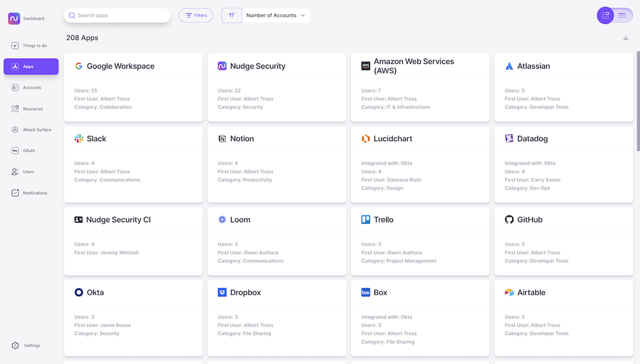Click the Dropbox logo icon
This screenshot has width=640, height=364.
(222, 292)
